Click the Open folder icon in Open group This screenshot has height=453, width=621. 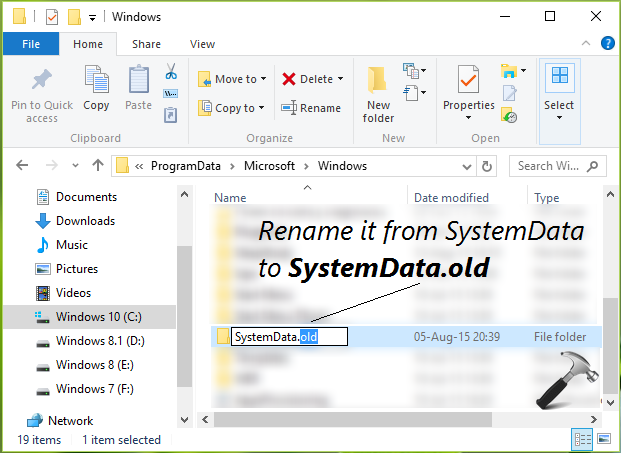(509, 71)
